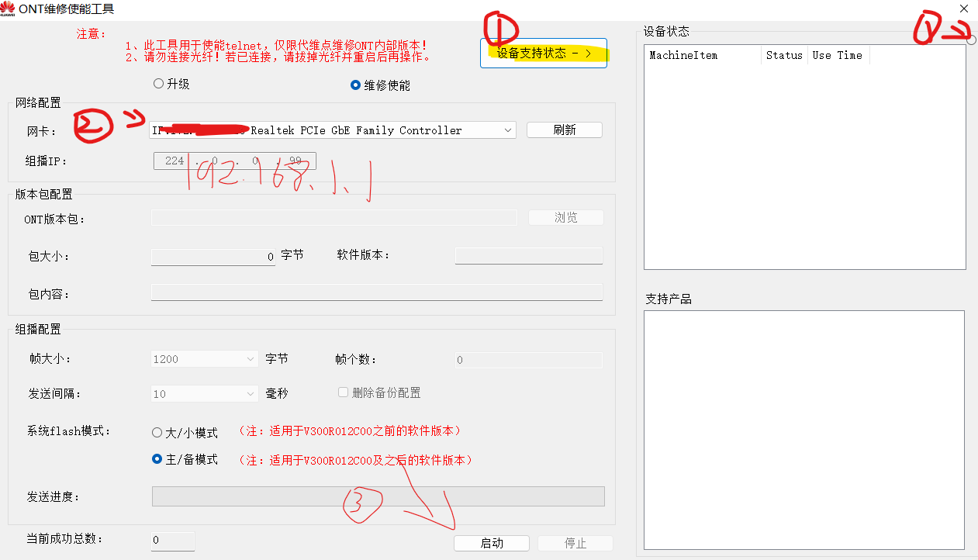Select the 升级 radio option
This screenshot has height=560, width=978.
coord(172,84)
